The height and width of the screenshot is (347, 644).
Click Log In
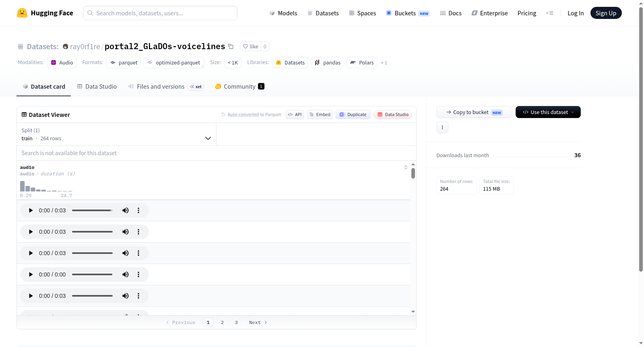point(576,13)
